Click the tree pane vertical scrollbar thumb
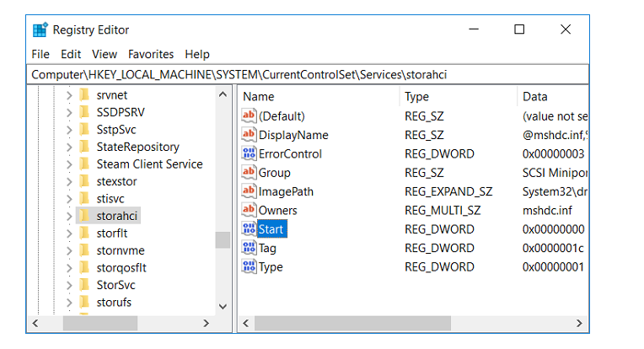Screen dimensions: 644x349 coord(223,240)
